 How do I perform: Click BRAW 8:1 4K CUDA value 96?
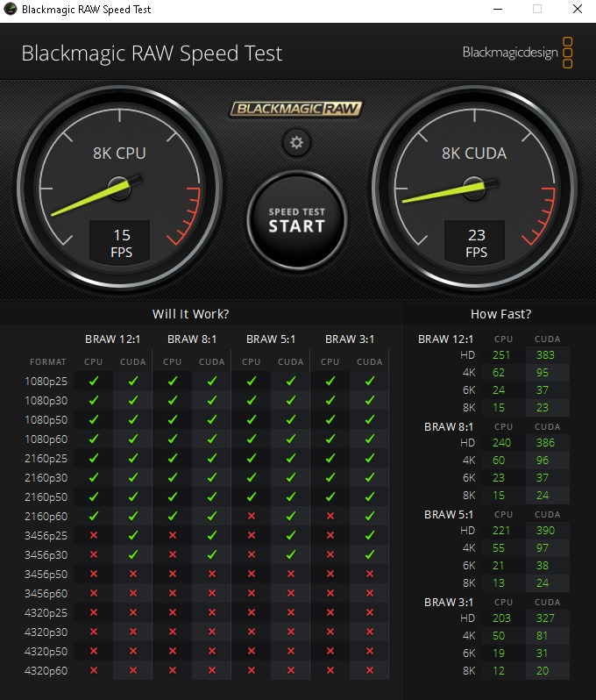(543, 461)
